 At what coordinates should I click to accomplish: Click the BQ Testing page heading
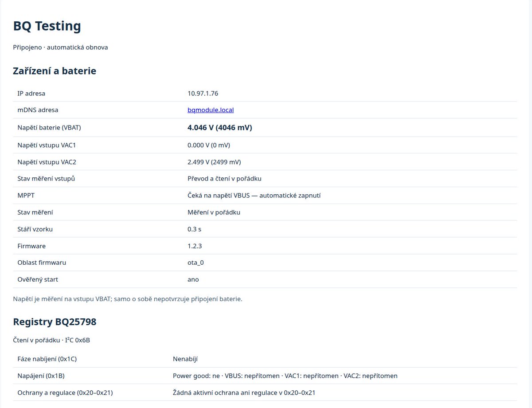pos(47,26)
